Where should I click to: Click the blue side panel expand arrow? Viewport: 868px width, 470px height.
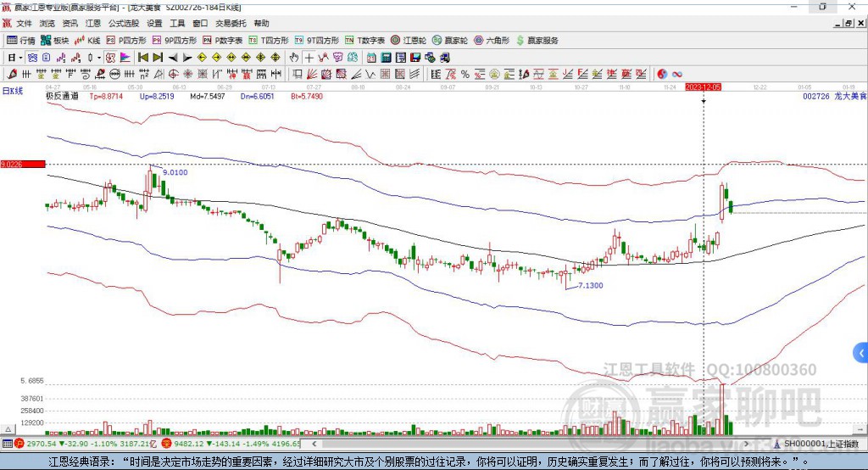(x=861, y=353)
